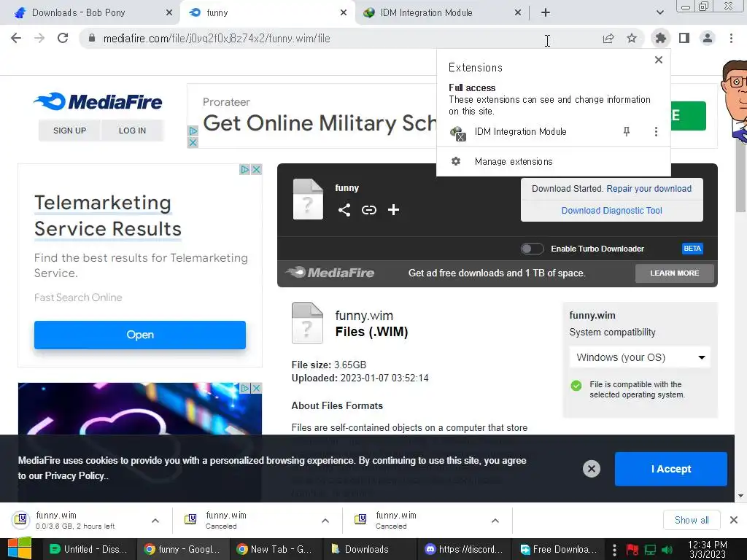This screenshot has width=747, height=560.
Task: Close the funny tab
Action: (344, 13)
